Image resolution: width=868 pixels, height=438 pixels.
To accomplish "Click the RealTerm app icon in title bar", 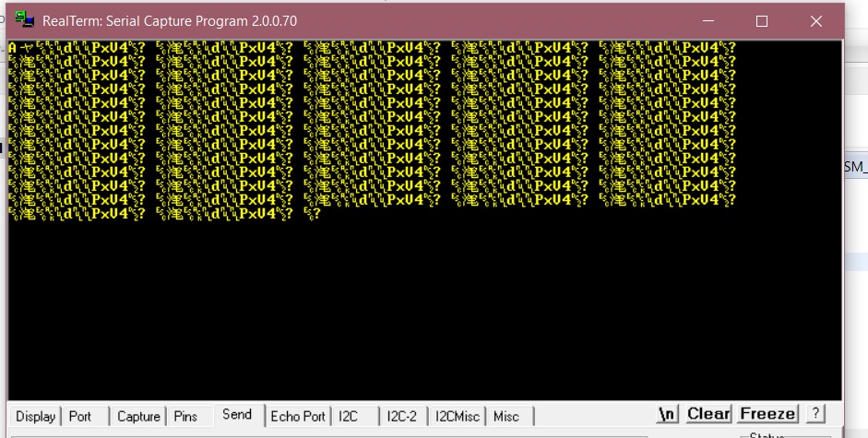I will [24, 20].
